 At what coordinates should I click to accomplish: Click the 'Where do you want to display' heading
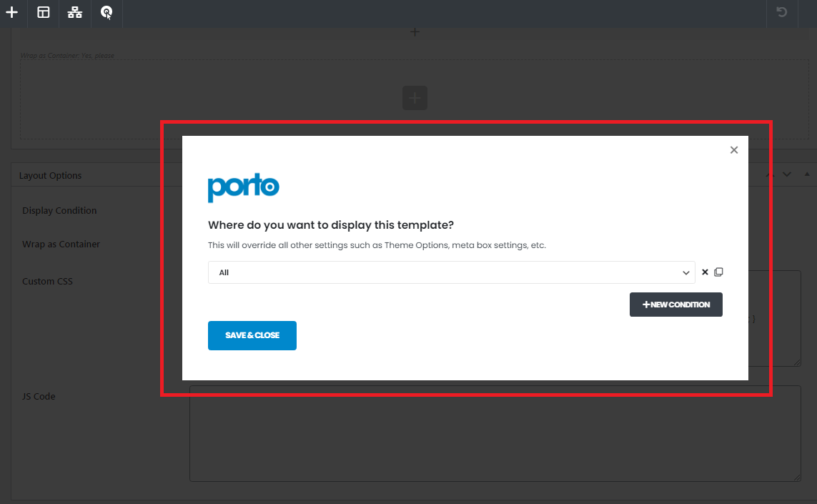[331, 225]
